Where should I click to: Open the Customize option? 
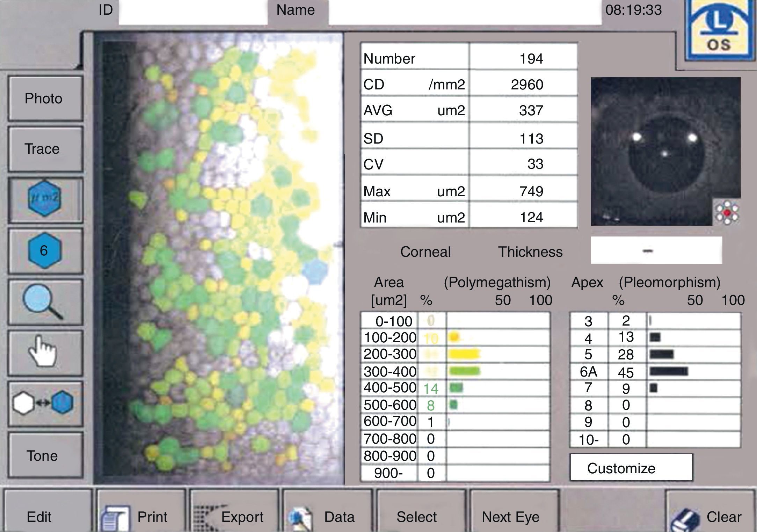(x=631, y=468)
